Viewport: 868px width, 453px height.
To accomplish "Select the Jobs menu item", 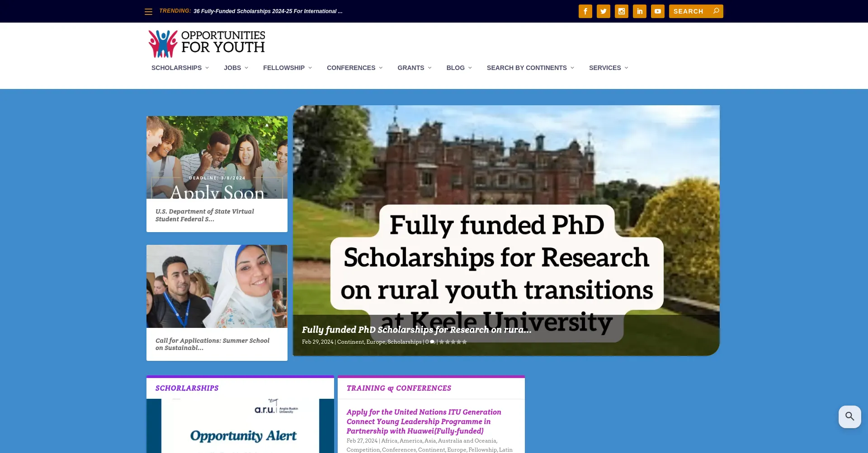I will [236, 68].
